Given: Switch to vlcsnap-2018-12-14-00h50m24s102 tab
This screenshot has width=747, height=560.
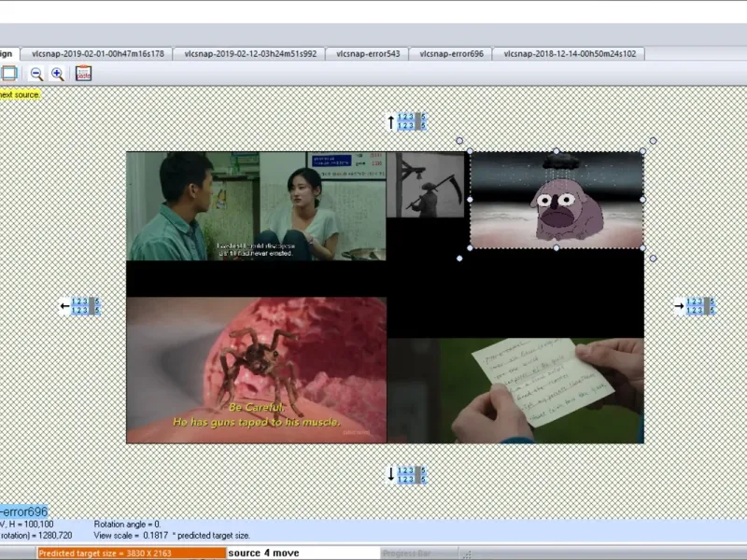Looking at the screenshot, I should (x=570, y=54).
